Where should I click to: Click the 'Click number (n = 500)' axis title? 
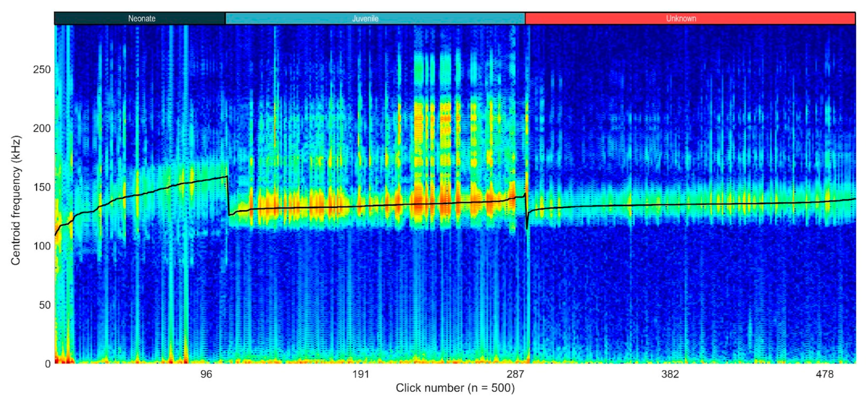click(x=455, y=388)
